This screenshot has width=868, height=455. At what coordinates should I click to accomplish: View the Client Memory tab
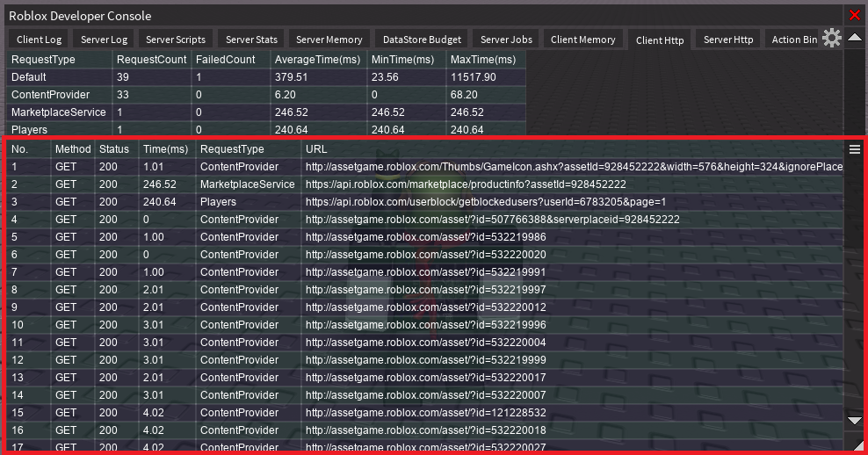pos(582,40)
